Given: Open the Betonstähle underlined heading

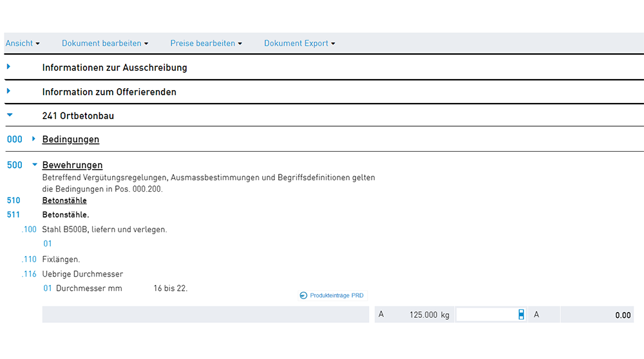Looking at the screenshot, I should (64, 201).
